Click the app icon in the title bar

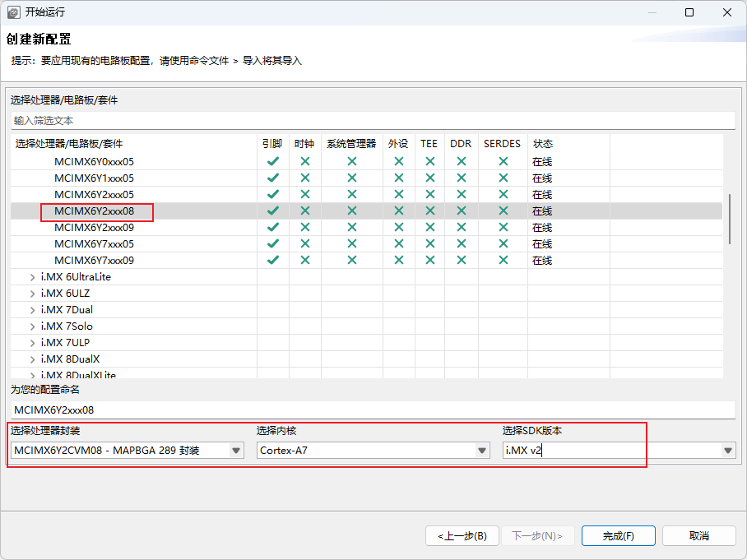point(13,12)
